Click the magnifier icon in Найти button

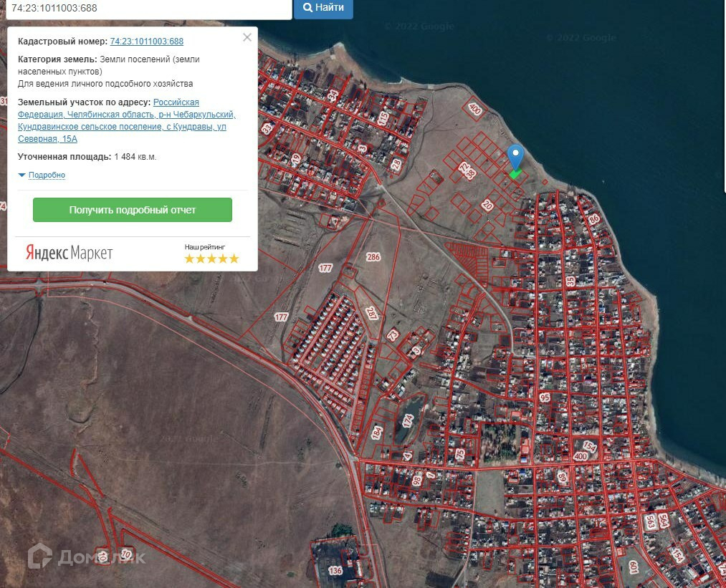307,7
